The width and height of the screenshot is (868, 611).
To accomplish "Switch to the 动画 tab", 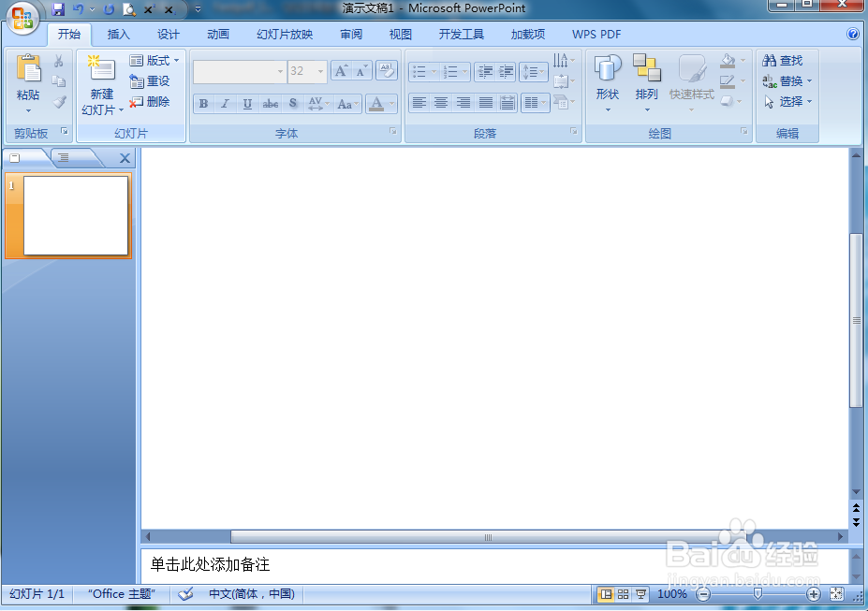I will (x=218, y=35).
